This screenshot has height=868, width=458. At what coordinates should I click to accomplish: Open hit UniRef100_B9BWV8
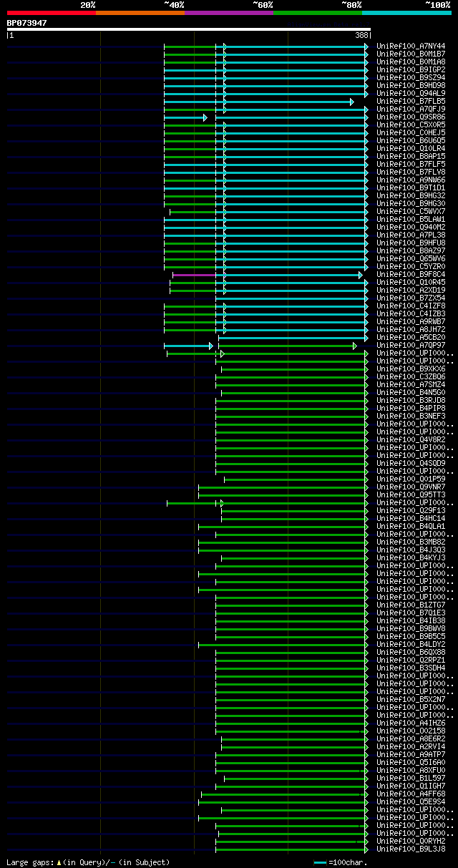point(411,628)
